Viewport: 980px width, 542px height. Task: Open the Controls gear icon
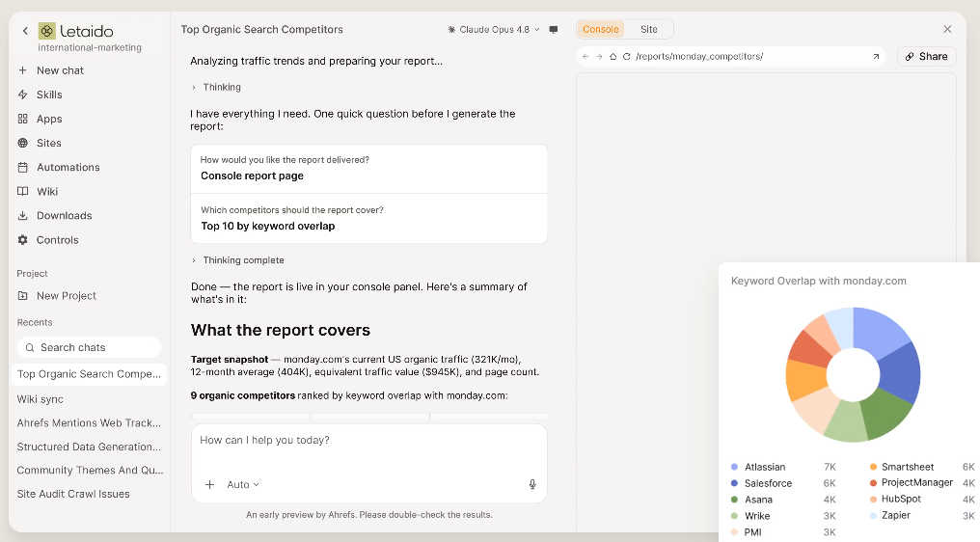[22, 240]
